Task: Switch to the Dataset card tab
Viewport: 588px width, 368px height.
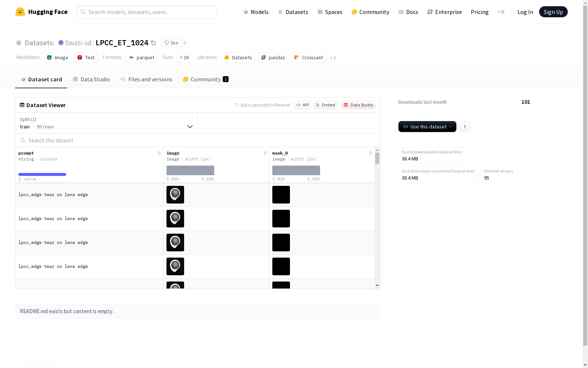Action: click(x=41, y=79)
